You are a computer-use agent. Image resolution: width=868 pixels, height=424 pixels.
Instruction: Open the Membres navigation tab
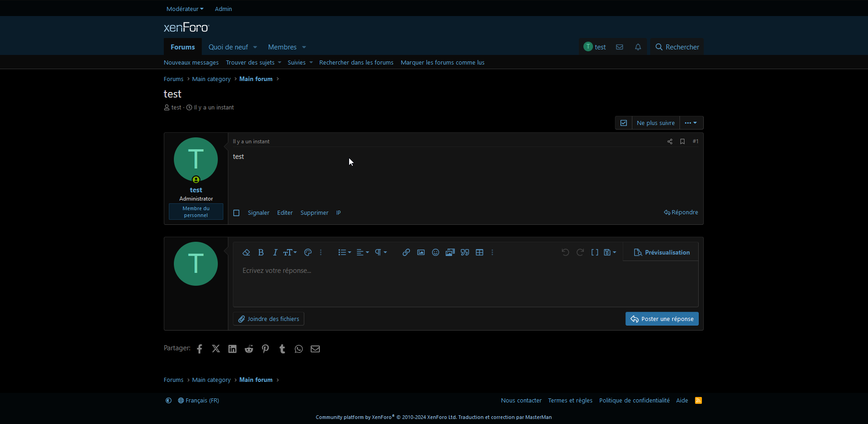(282, 47)
